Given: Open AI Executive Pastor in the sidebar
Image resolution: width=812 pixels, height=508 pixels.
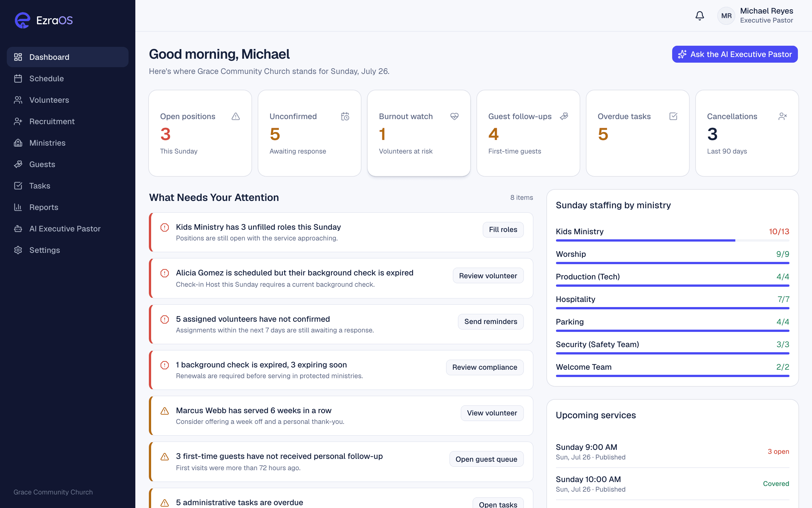Looking at the screenshot, I should pyautogui.click(x=67, y=229).
